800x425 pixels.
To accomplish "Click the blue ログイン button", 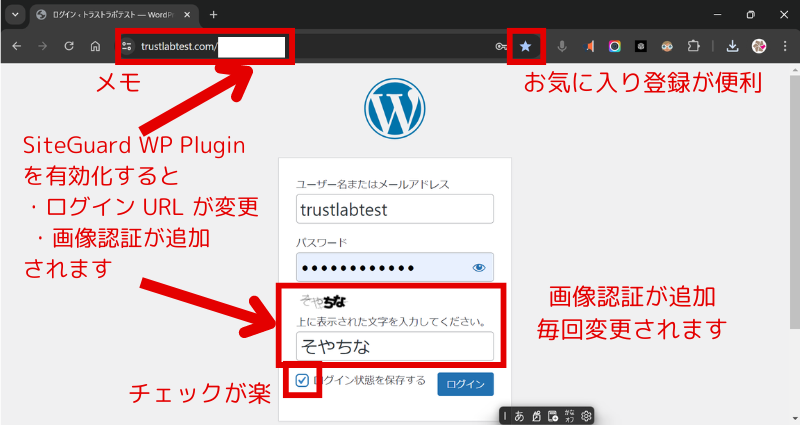I will click(465, 384).
